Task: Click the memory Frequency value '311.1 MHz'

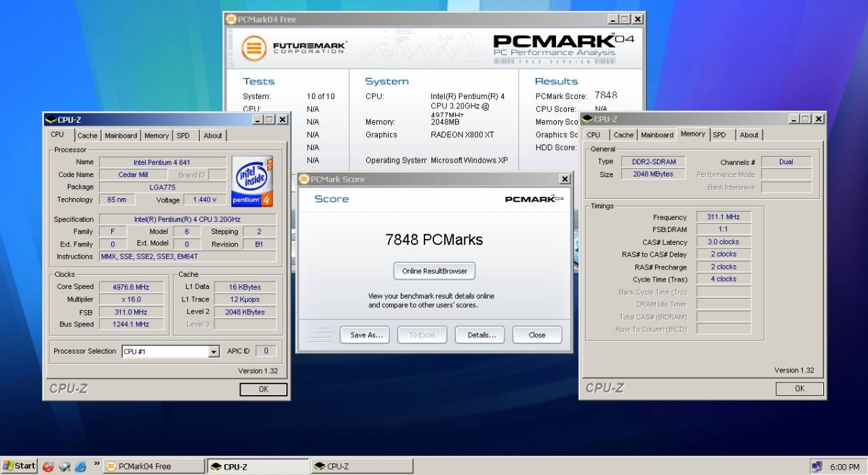Action: (x=724, y=217)
